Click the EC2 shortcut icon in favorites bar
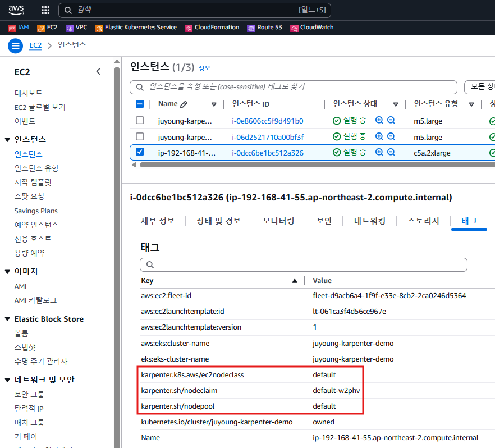495x448 pixels. 41,28
